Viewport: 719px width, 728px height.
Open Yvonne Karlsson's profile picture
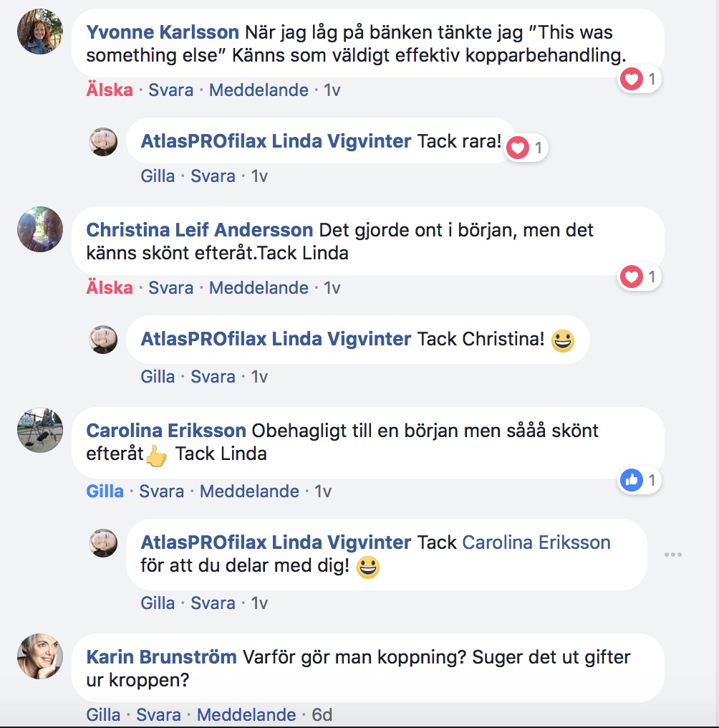tap(39, 32)
